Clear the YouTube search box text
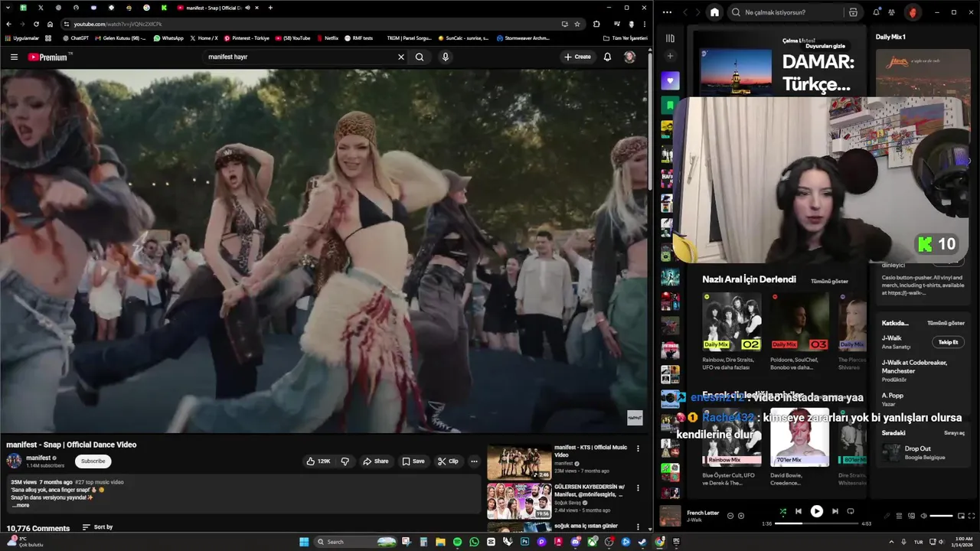This screenshot has height=551, width=980. point(400,57)
